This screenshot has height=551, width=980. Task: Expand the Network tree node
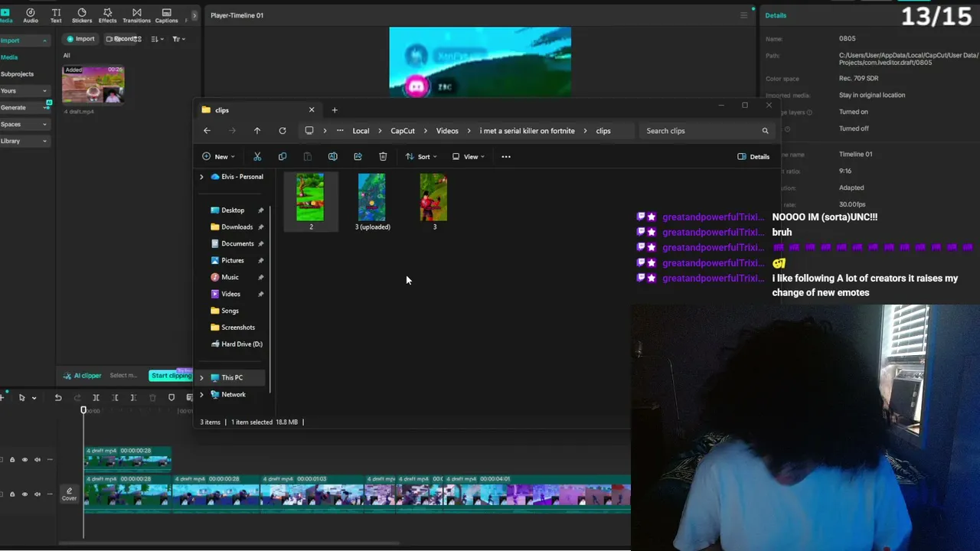pos(202,395)
